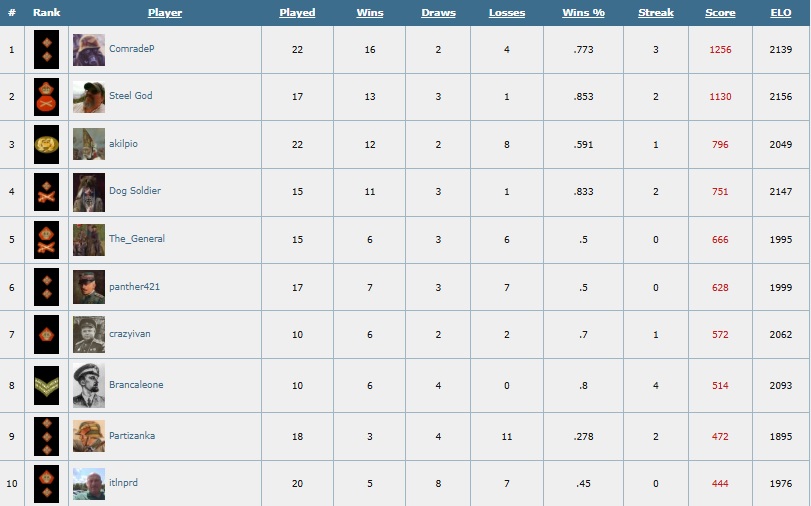The height and width of the screenshot is (506, 811).
Task: Click ComradeP's rank insignia icon
Action: [46, 48]
